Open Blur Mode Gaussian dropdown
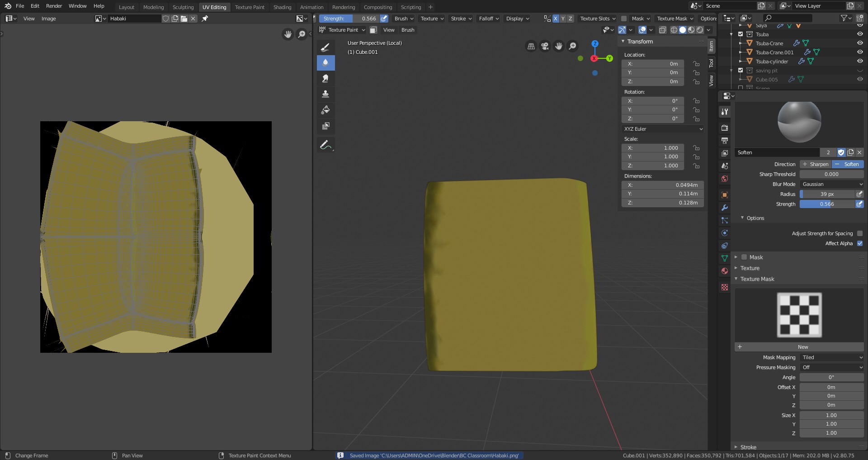The image size is (868, 460). (832, 184)
